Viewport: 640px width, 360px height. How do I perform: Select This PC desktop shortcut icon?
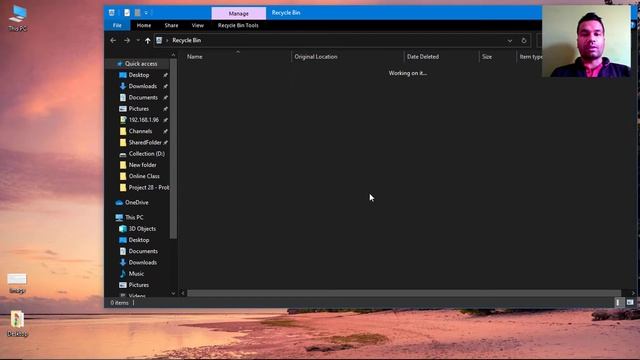pyautogui.click(x=18, y=18)
